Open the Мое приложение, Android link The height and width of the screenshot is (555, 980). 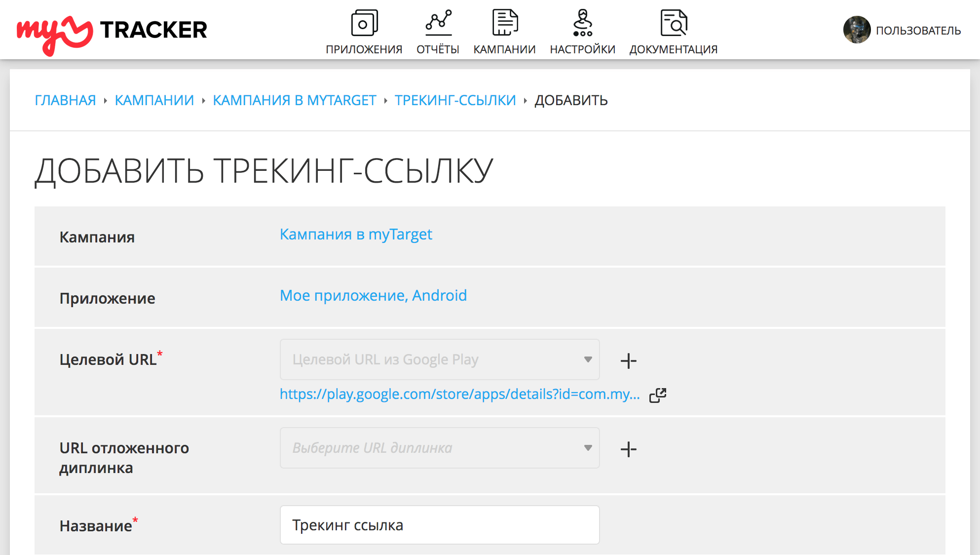(x=373, y=296)
